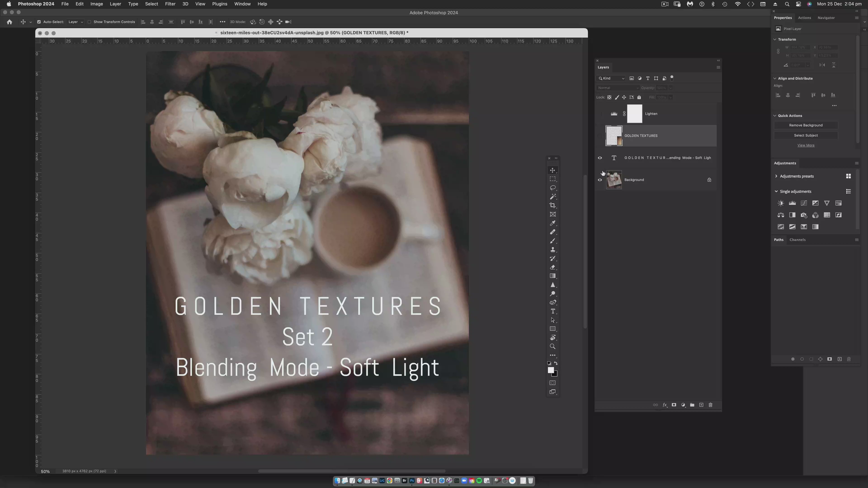Hide the Background layer with the eye icon
Viewport: 868px width, 488px height.
click(x=600, y=180)
